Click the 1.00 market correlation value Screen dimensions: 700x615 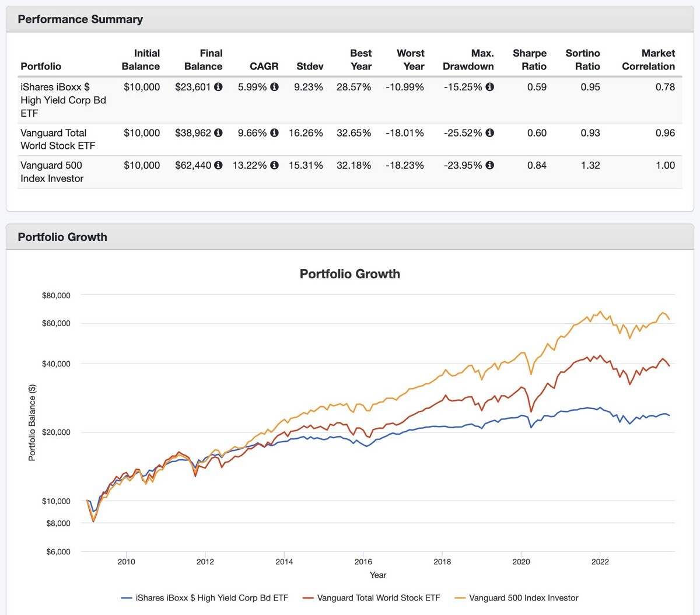(666, 165)
